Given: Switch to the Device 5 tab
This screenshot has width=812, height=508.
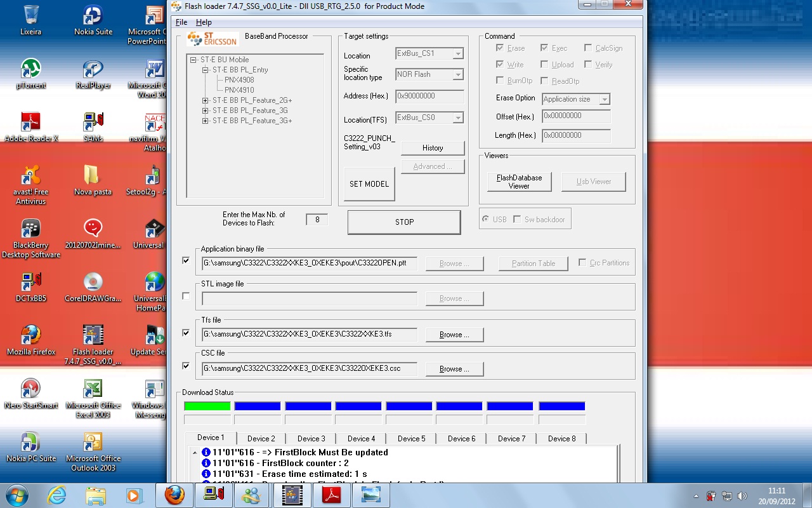Looking at the screenshot, I should click(412, 439).
